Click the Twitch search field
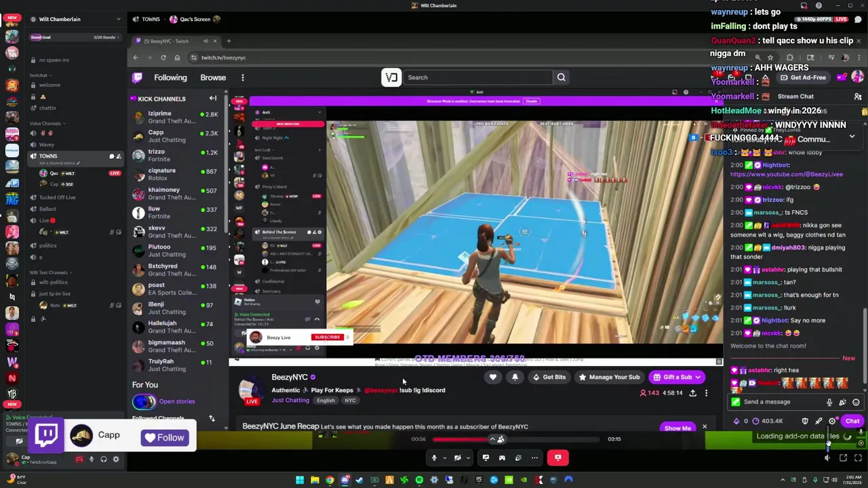 click(479, 77)
